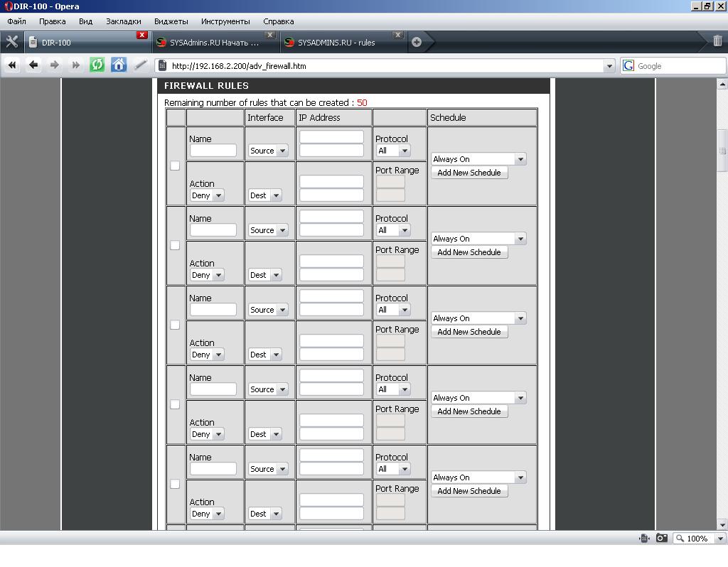The height and width of the screenshot is (567, 728).
Task: Click third rule's Add New Schedule button
Action: pos(469,332)
